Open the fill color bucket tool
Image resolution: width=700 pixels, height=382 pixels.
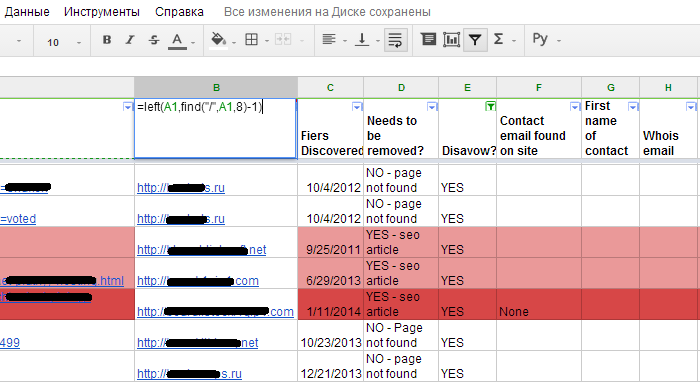click(x=218, y=41)
